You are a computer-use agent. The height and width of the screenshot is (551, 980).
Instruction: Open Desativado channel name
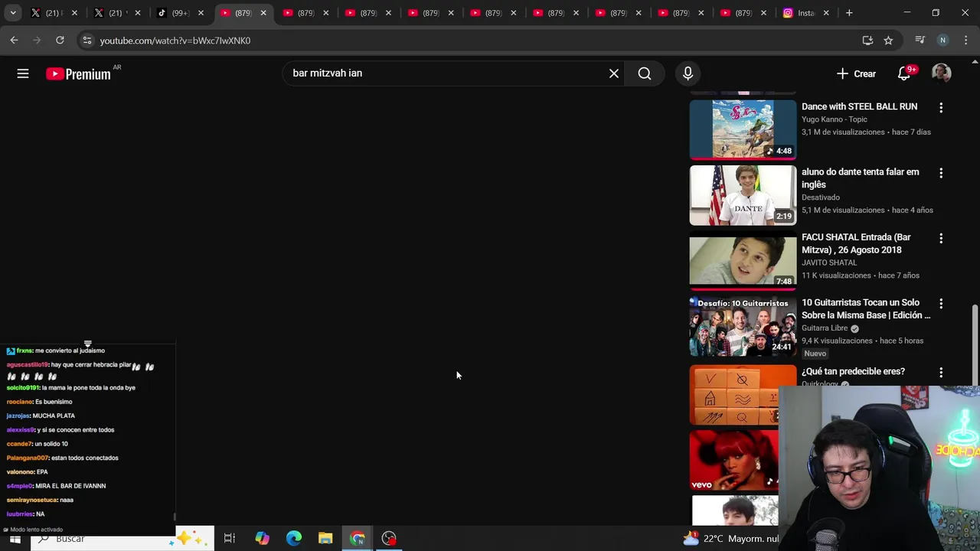[x=821, y=197]
